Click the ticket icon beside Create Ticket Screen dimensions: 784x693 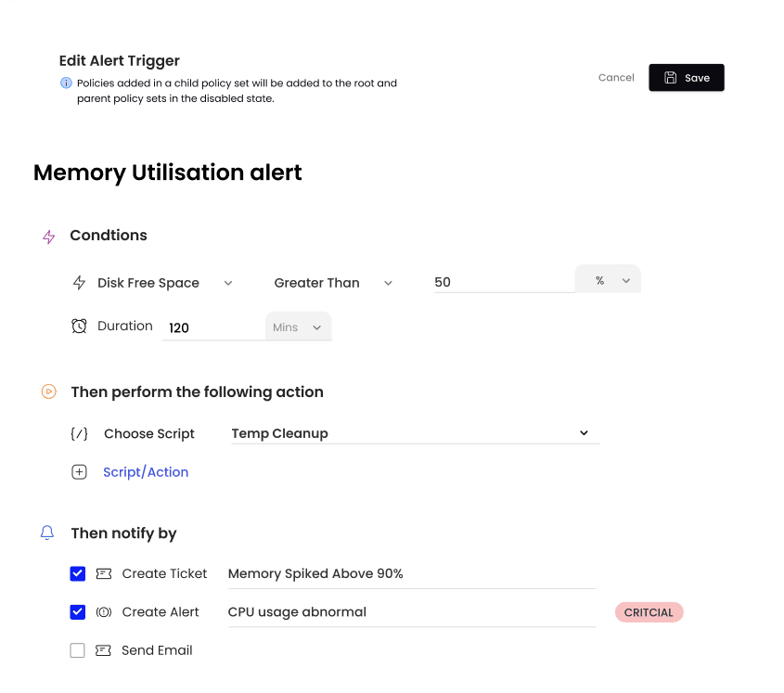point(104,573)
